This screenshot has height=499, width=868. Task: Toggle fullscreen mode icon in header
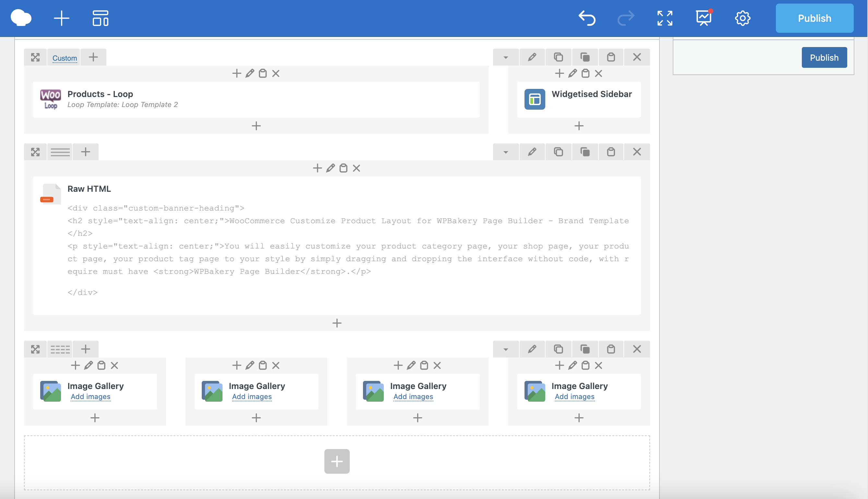pos(665,18)
